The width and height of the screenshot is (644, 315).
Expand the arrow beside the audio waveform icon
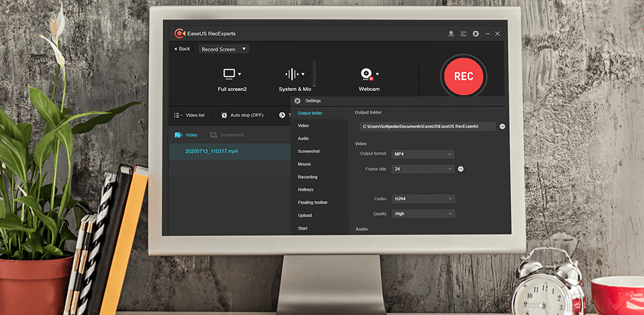pos(303,74)
